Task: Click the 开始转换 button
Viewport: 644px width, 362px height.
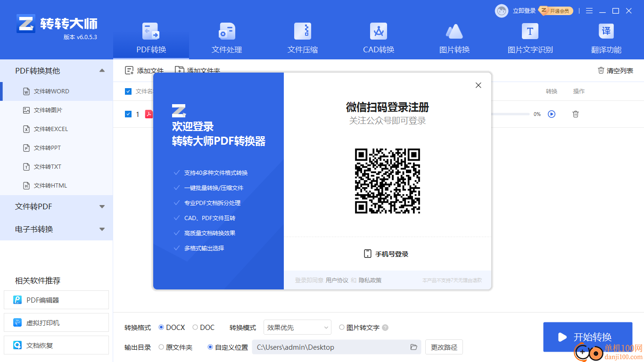Action: pos(587,337)
